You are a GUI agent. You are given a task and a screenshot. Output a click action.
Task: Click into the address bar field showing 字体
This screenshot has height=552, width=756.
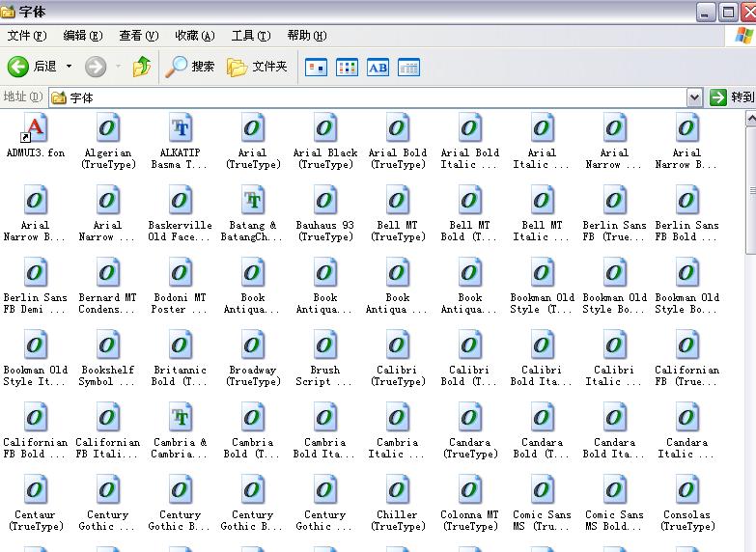point(369,97)
